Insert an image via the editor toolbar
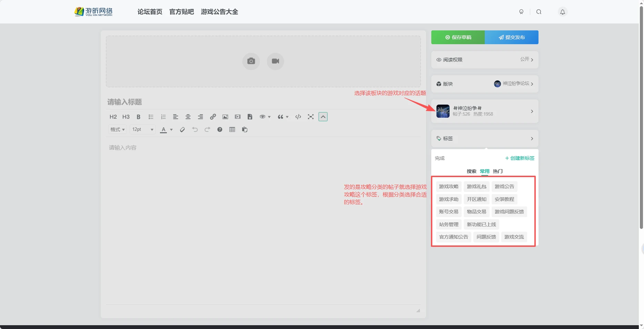 pos(225,117)
